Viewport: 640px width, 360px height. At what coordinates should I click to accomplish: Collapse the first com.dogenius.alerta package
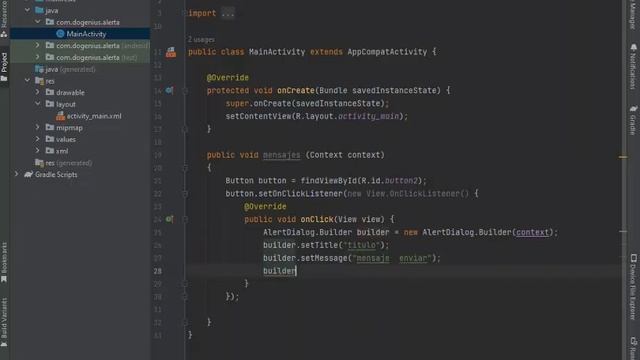click(38, 22)
